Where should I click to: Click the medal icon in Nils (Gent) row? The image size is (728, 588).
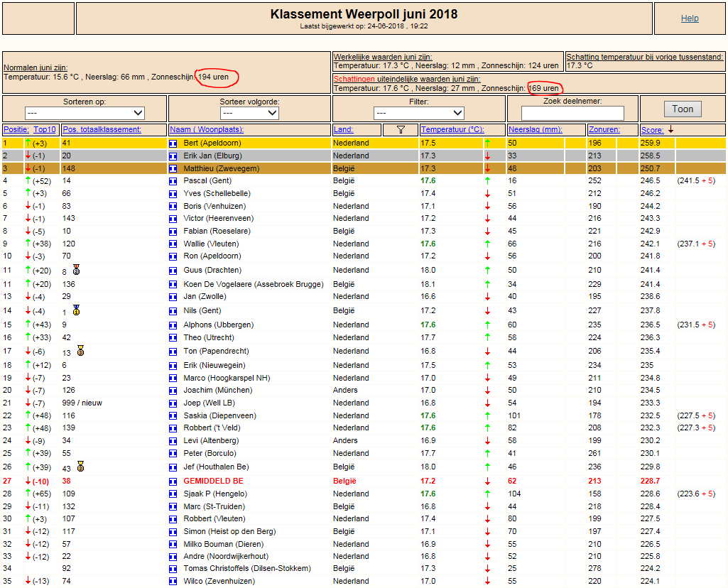76,310
